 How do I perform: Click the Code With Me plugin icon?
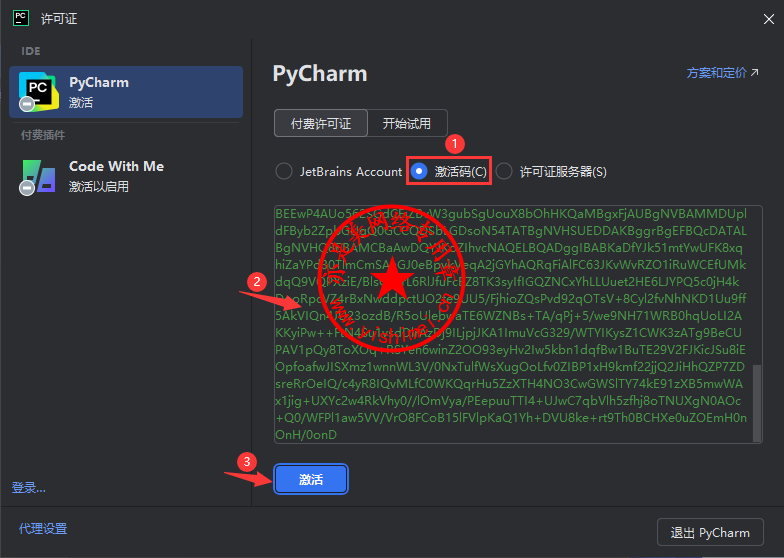pos(39,176)
